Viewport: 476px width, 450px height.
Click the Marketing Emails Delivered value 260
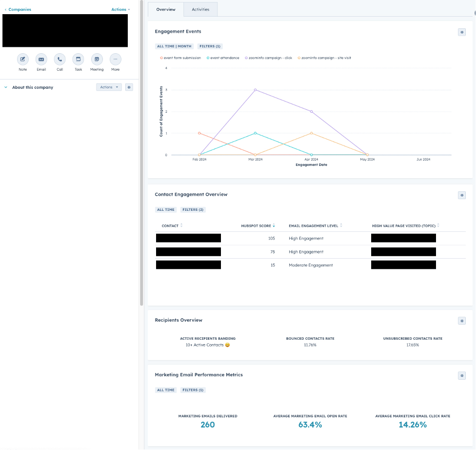click(208, 425)
